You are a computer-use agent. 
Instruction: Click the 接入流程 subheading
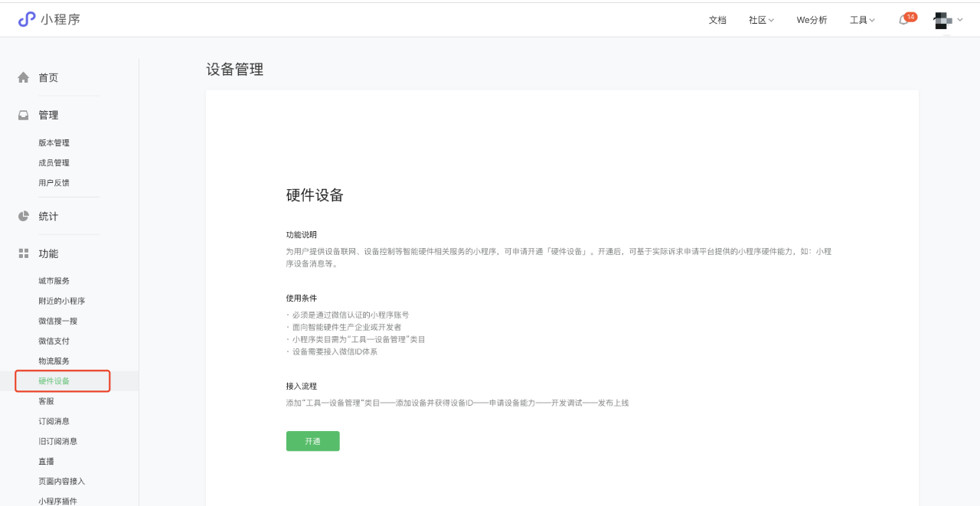(x=302, y=386)
